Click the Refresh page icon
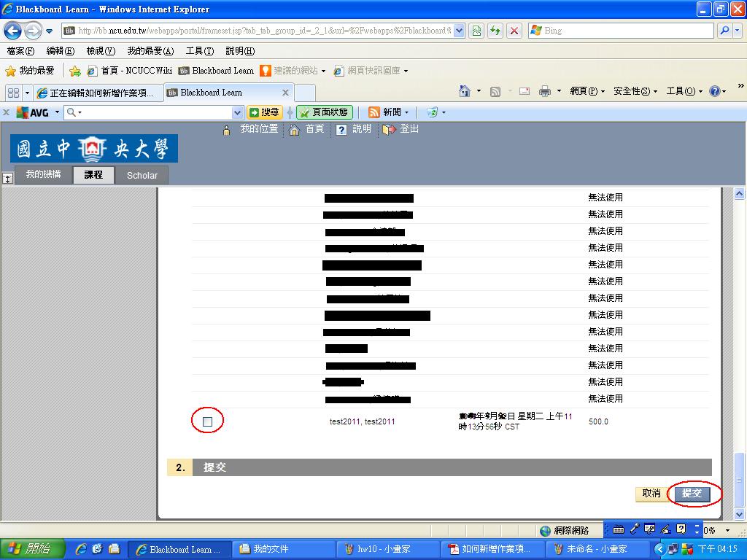 pyautogui.click(x=496, y=31)
